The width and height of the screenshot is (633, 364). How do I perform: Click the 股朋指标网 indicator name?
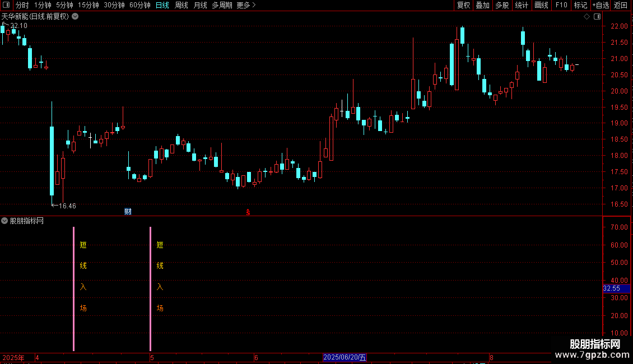27,221
